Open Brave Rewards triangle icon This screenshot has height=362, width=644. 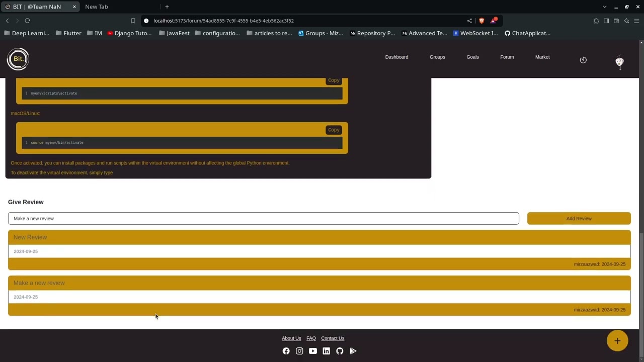pyautogui.click(x=494, y=21)
